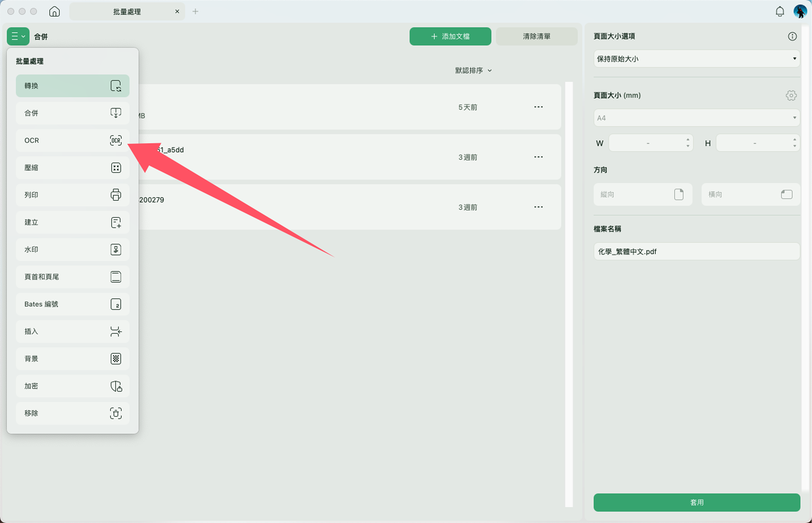Image resolution: width=812 pixels, height=523 pixels.
Task: Click the Bates numbering icon
Action: (116, 304)
